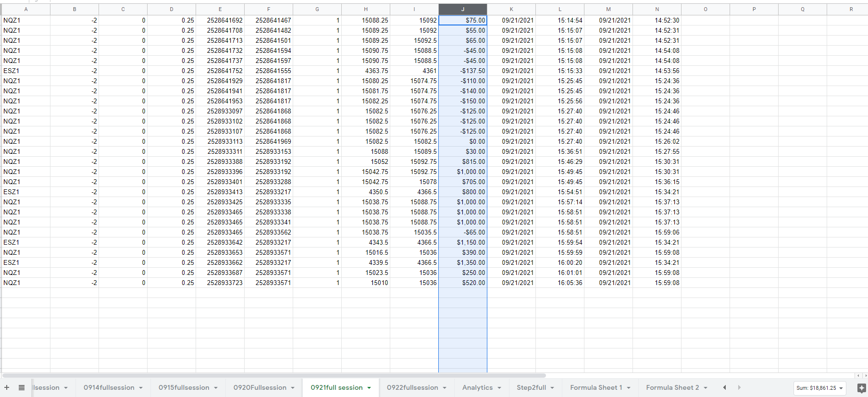Image resolution: width=868 pixels, height=397 pixels.
Task: Open the Formula Sheet 1 tab
Action: pos(596,387)
